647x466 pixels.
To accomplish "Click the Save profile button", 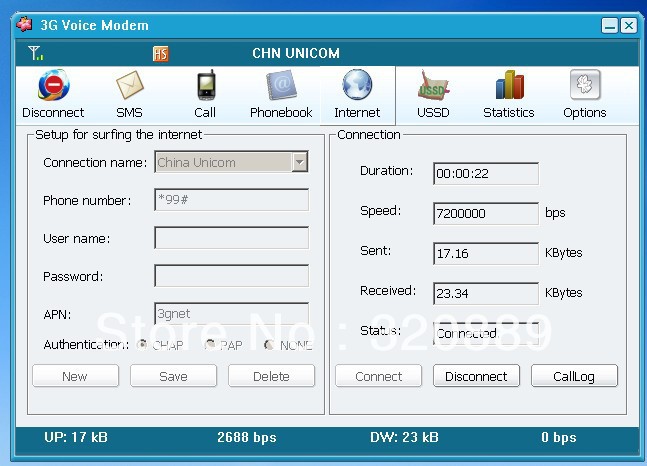I will [173, 376].
